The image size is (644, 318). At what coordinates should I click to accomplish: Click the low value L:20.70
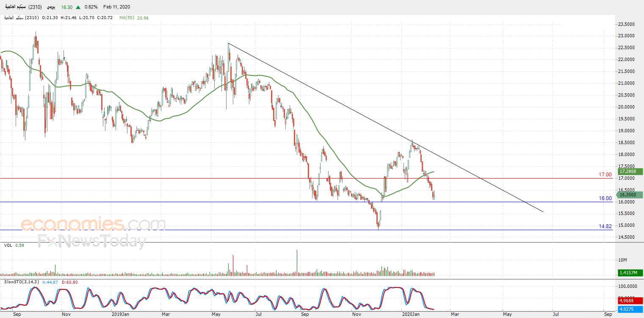[x=86, y=18]
